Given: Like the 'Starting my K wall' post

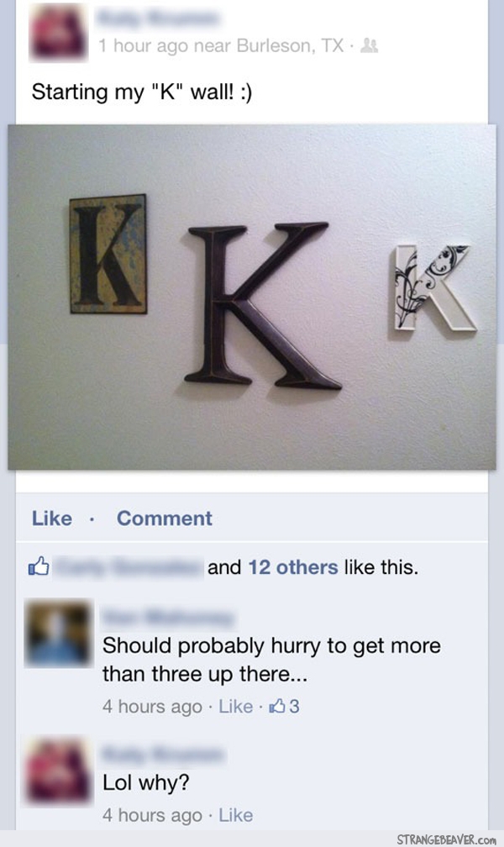Looking at the screenshot, I should (52, 518).
